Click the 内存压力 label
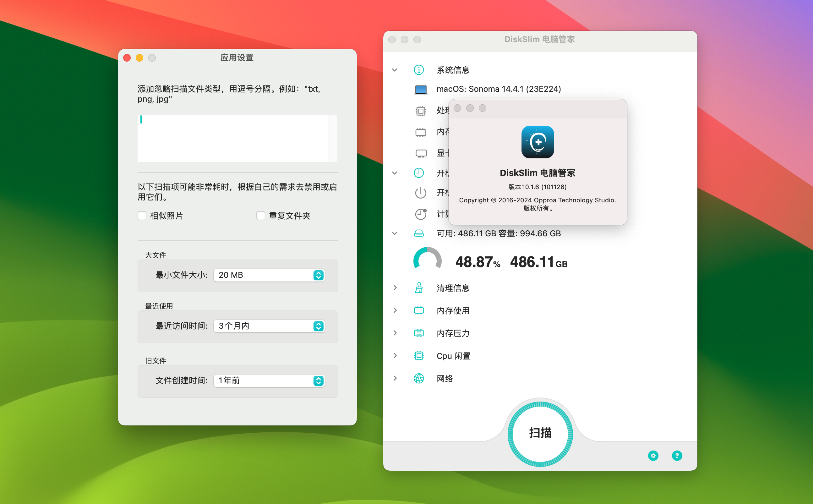Screen dimensions: 813x504 point(453,333)
